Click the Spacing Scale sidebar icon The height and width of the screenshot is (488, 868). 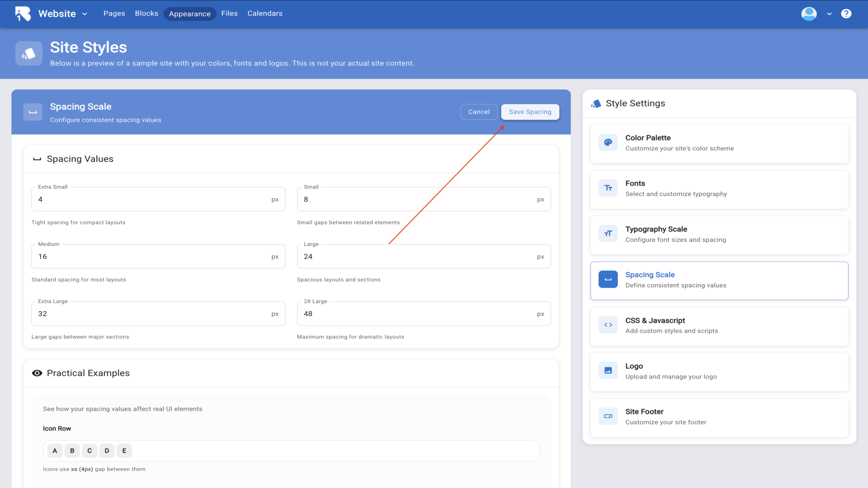pyautogui.click(x=608, y=279)
